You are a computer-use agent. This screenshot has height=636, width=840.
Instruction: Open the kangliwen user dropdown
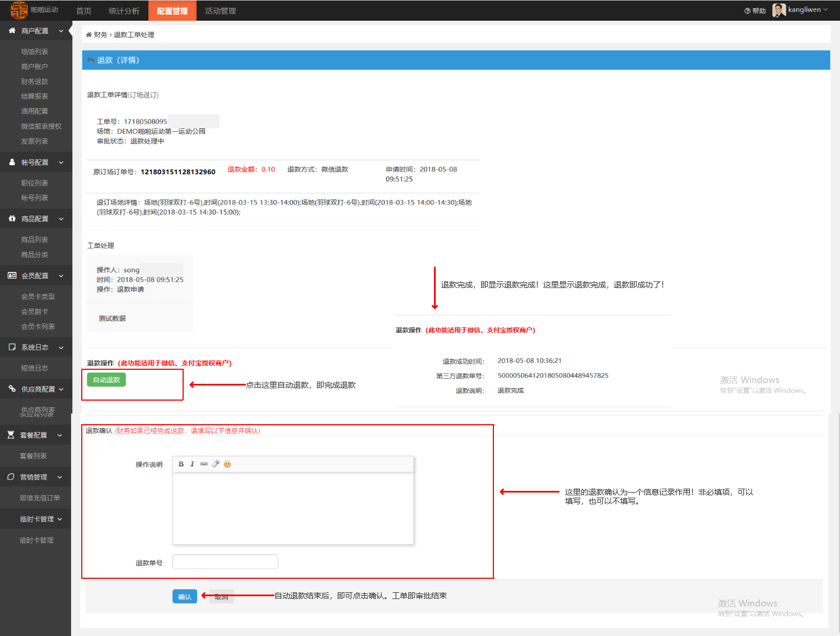coord(808,10)
